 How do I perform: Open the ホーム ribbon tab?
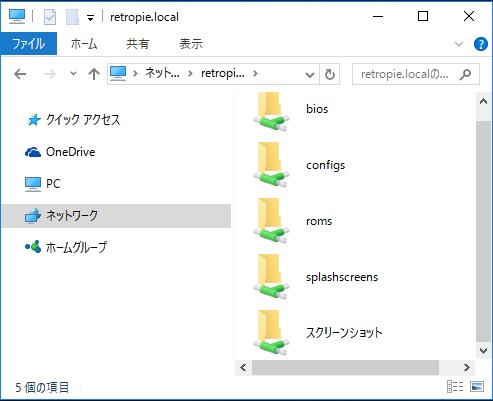pyautogui.click(x=84, y=44)
